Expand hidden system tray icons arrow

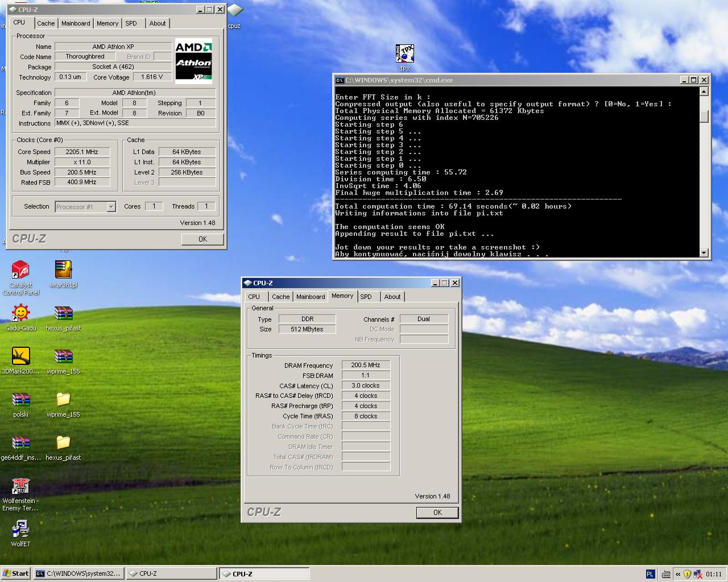[x=677, y=574]
